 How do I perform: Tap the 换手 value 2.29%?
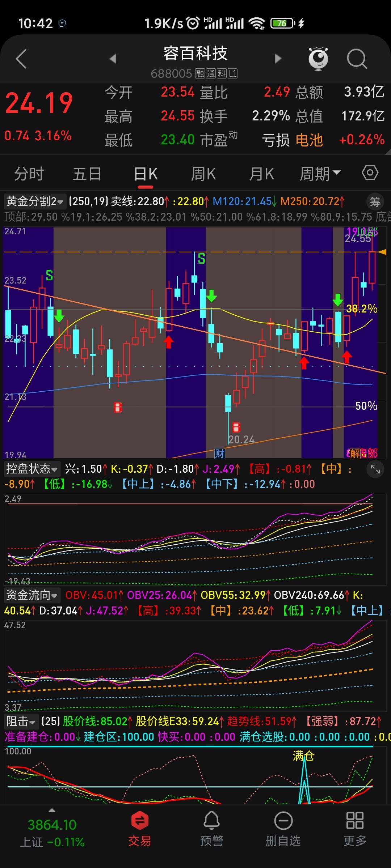point(271,116)
